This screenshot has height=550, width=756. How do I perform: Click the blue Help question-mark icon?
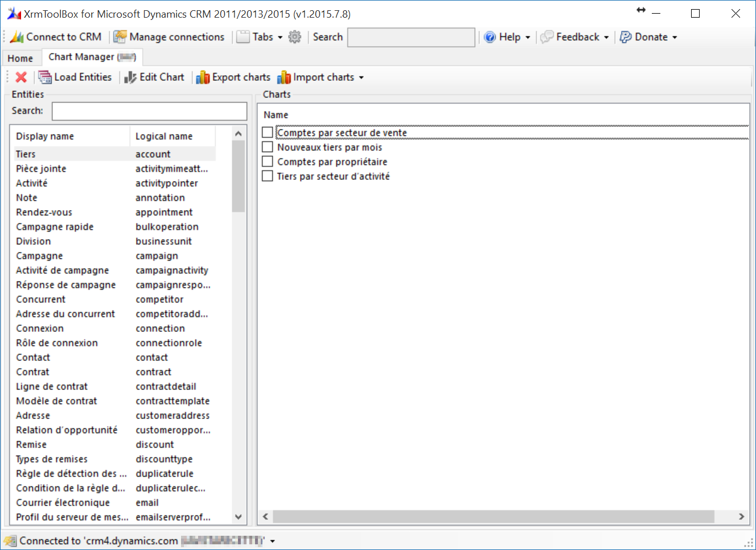[490, 37]
